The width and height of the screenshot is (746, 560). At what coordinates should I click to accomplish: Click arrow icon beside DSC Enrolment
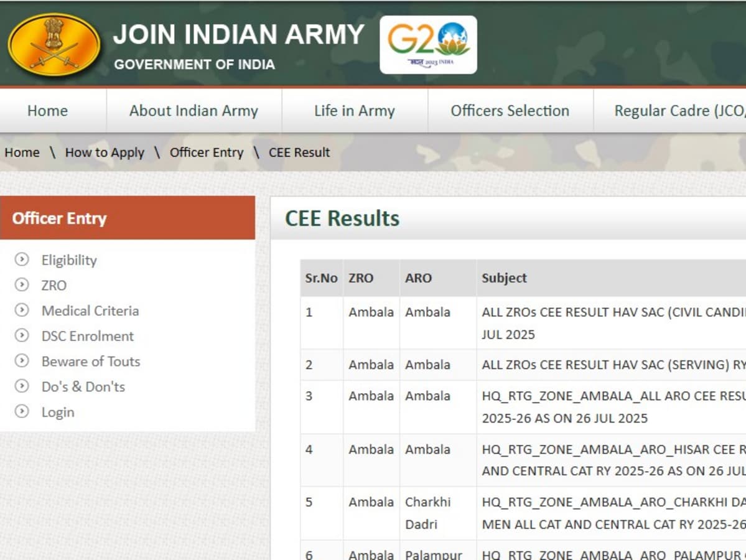pyautogui.click(x=21, y=335)
